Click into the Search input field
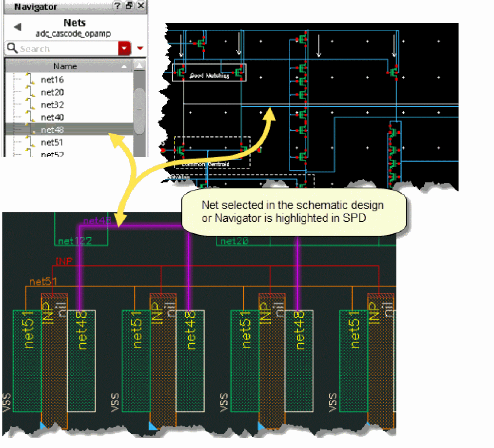 click(68, 49)
